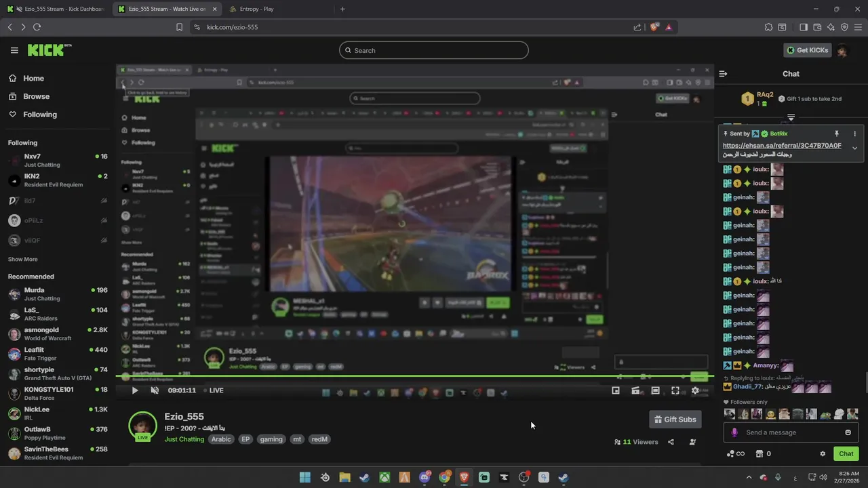
Task: Show hidden system tray icons
Action: (x=749, y=477)
